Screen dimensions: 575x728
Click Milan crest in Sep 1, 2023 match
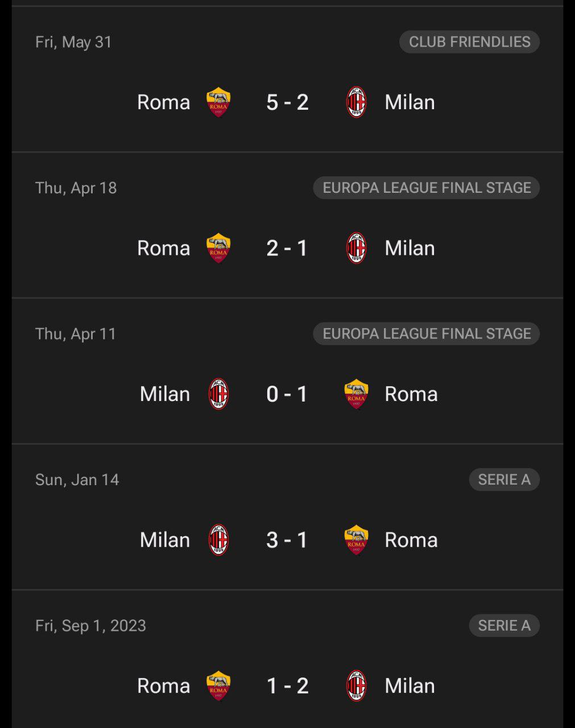tap(357, 686)
